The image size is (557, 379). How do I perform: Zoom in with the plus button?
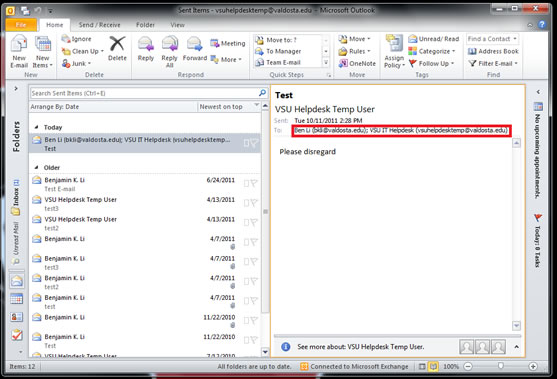[x=533, y=366]
